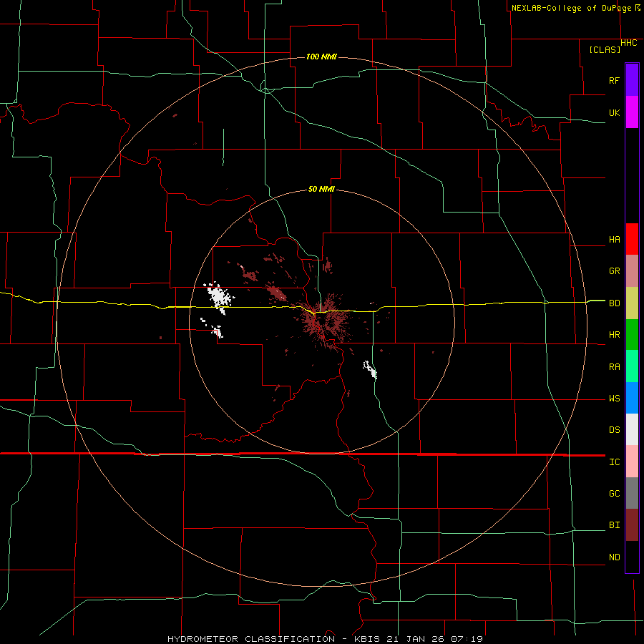Screen dimensions: 644x644
Task: Click the UK magenta legend swatch
Action: pos(632,112)
